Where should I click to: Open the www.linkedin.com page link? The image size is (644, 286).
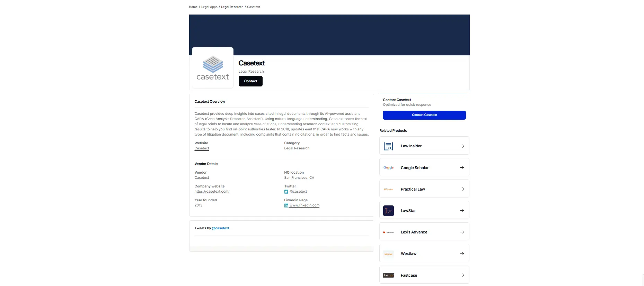pos(304,205)
